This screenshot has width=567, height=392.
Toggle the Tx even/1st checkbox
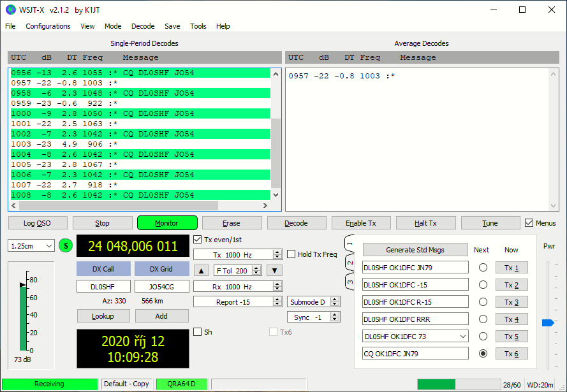click(x=198, y=240)
